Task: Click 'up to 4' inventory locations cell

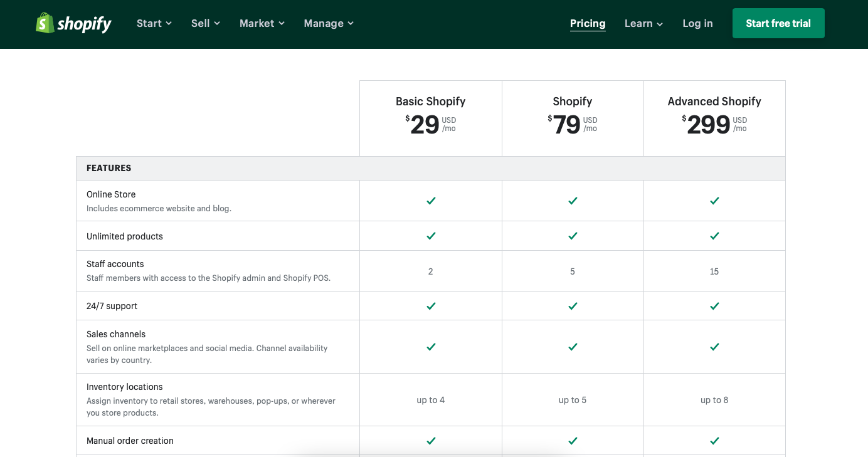Action: [431, 400]
